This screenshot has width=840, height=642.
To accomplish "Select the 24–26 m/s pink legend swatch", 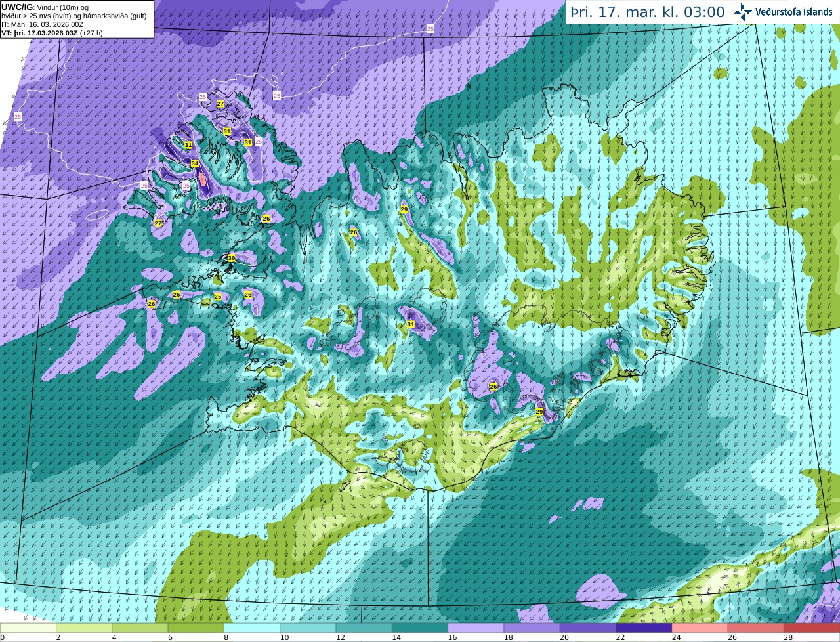I will (x=700, y=628).
